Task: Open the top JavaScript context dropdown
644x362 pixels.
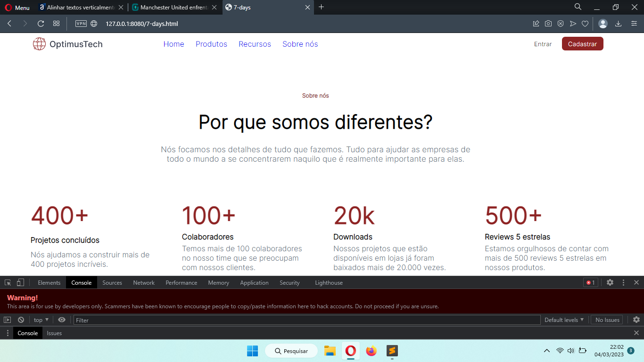Action: pos(41,320)
